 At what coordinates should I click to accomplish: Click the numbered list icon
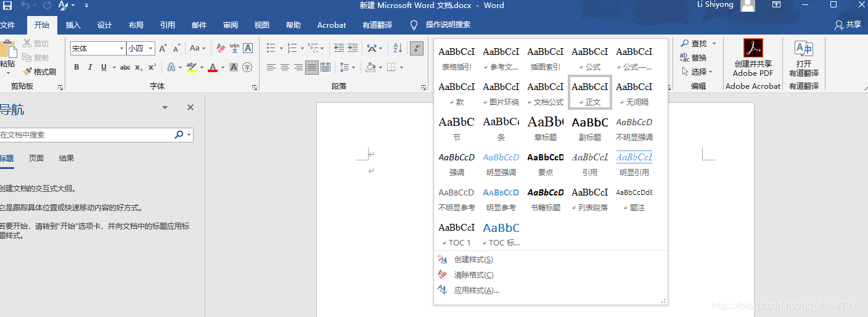coord(292,48)
